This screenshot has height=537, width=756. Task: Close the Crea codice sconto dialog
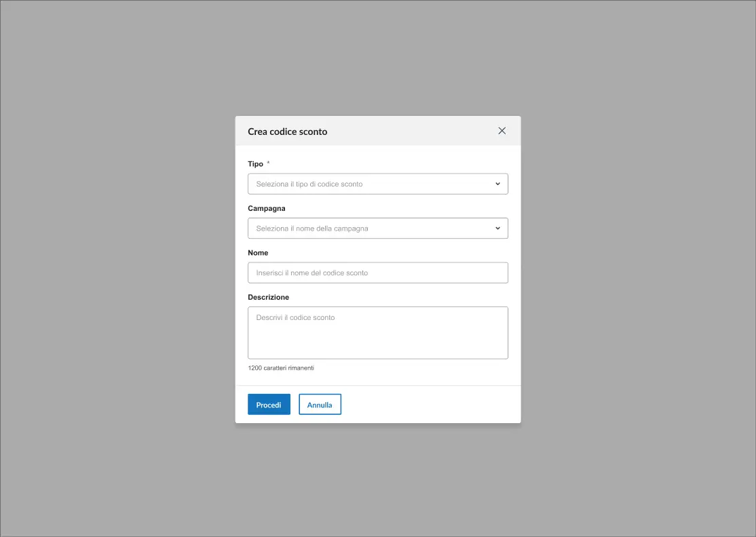click(x=502, y=131)
